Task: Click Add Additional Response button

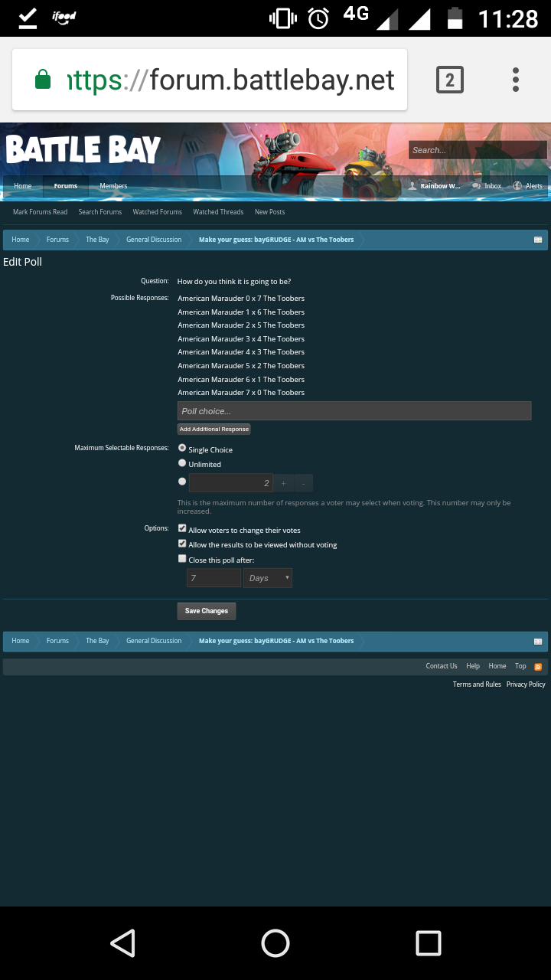Action: pyautogui.click(x=214, y=430)
